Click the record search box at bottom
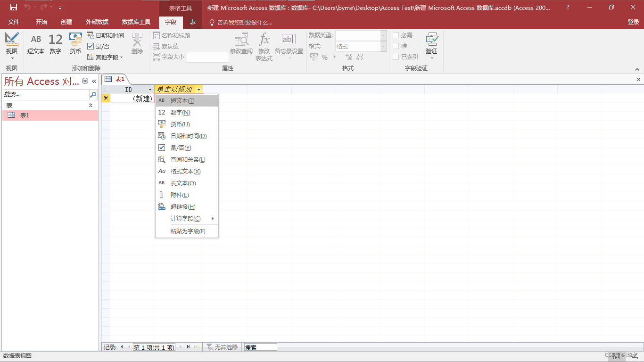The width and height of the screenshot is (644, 362). point(260,347)
